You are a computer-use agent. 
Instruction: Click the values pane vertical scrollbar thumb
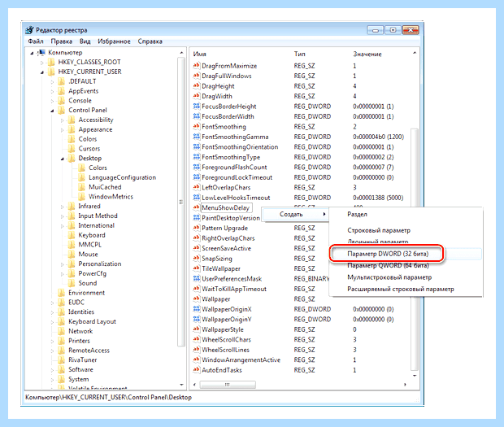[415, 250]
